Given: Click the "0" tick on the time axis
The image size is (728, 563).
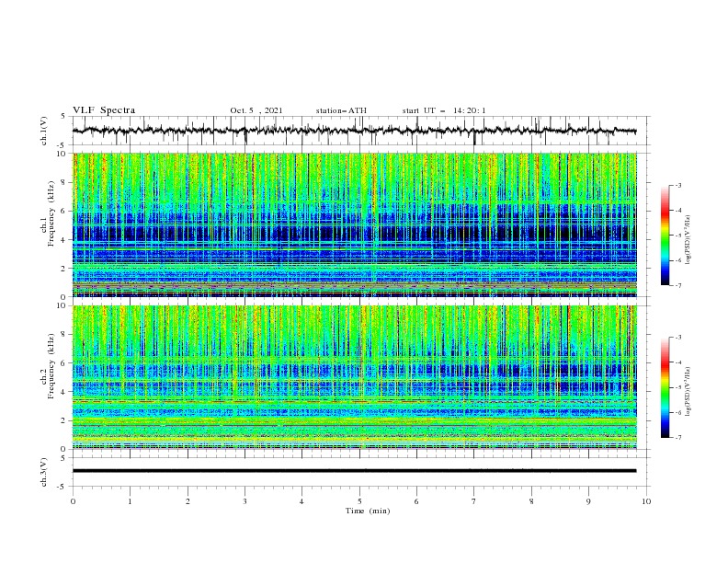Looking at the screenshot, I should pos(73,501).
